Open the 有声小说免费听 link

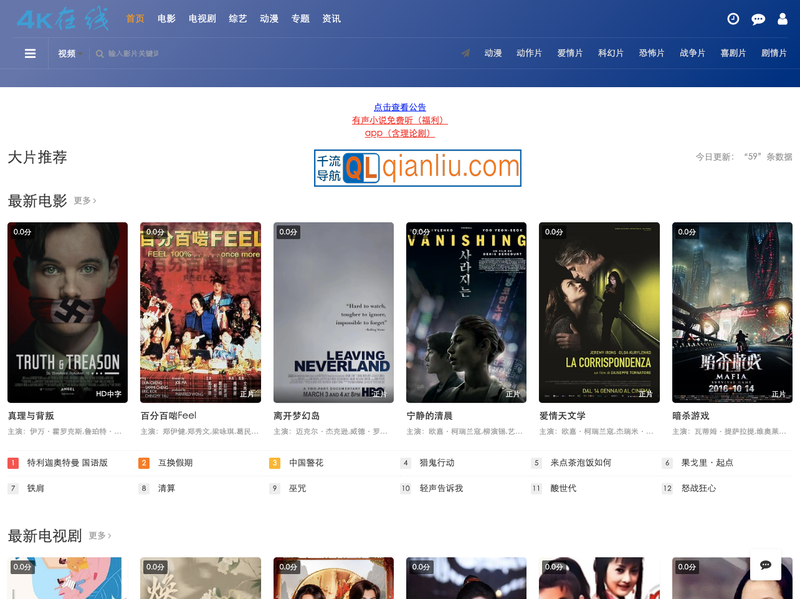400,120
